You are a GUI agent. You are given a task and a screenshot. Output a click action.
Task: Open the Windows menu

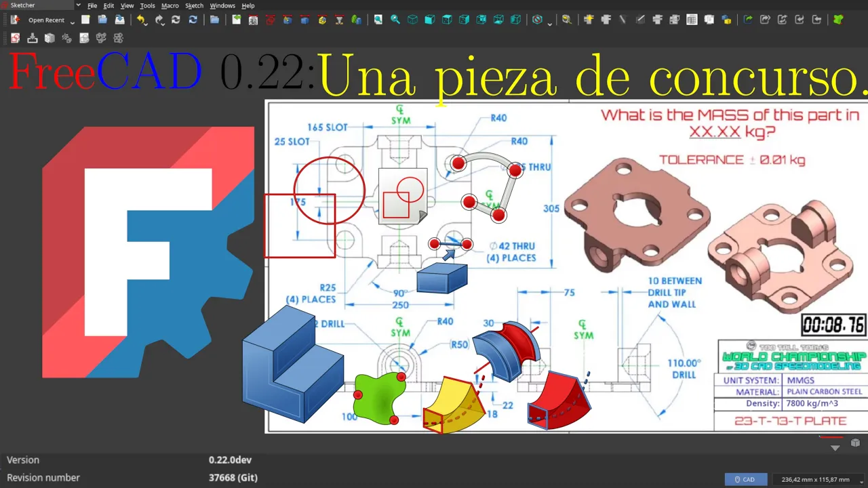pos(222,5)
